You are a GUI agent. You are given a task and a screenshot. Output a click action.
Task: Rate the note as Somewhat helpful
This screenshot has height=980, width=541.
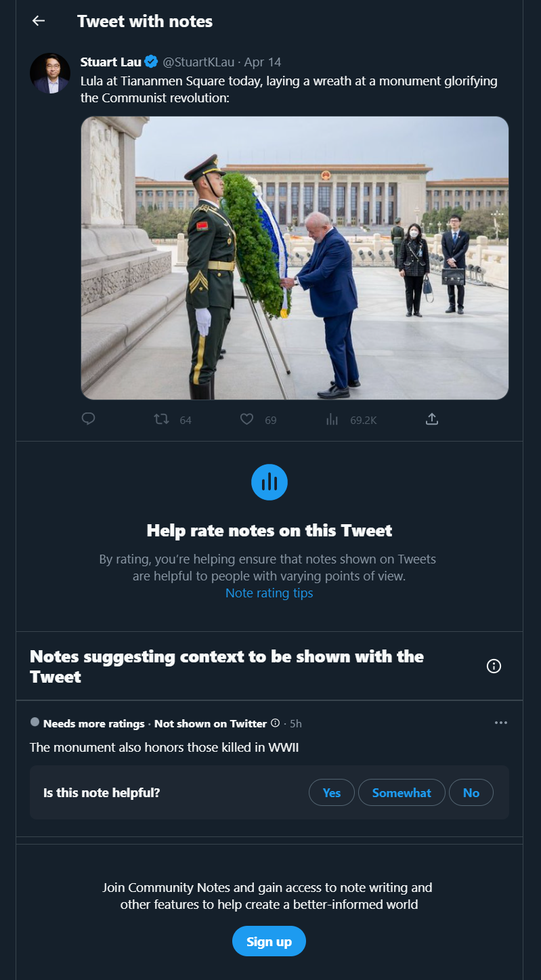click(x=402, y=792)
